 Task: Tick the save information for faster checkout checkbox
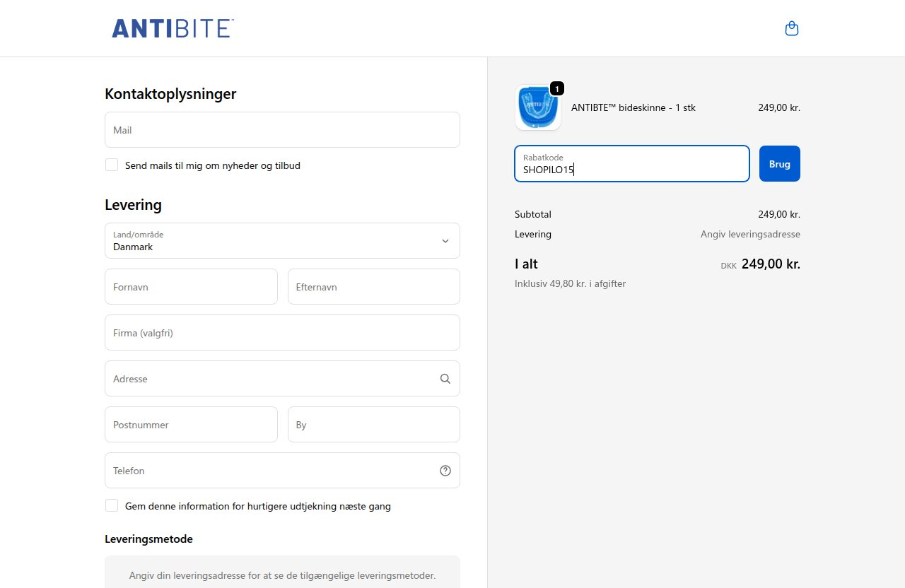pos(112,505)
